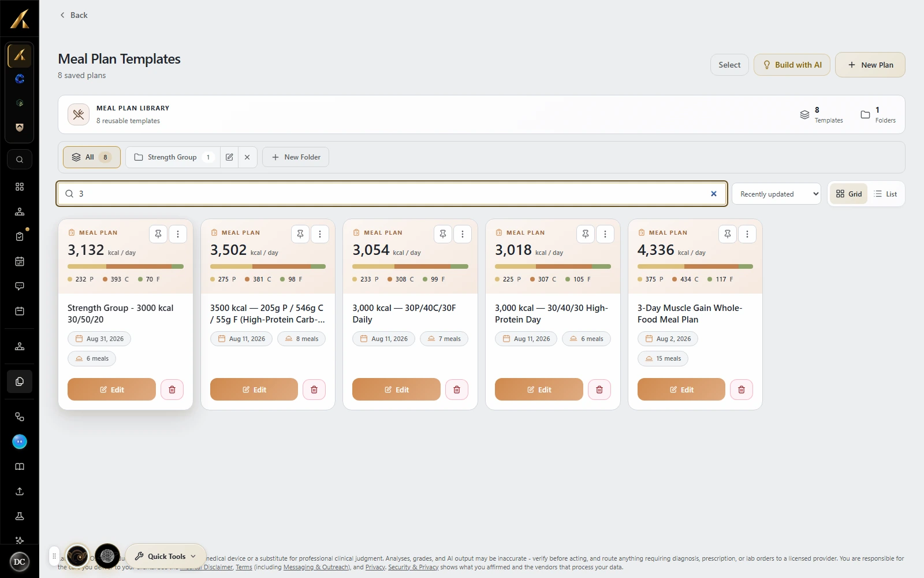Viewport: 924px width, 578px height.
Task: Delete the Strength Group 3000 kcal plan
Action: [x=172, y=390]
